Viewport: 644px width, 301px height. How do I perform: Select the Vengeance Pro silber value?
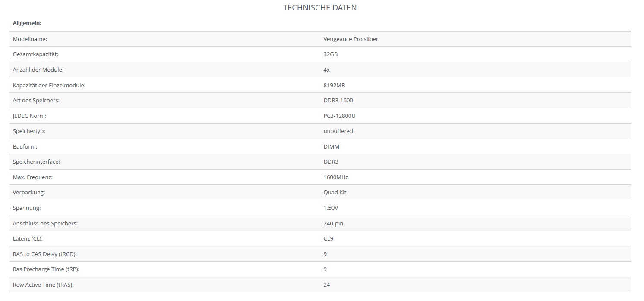tap(351, 39)
